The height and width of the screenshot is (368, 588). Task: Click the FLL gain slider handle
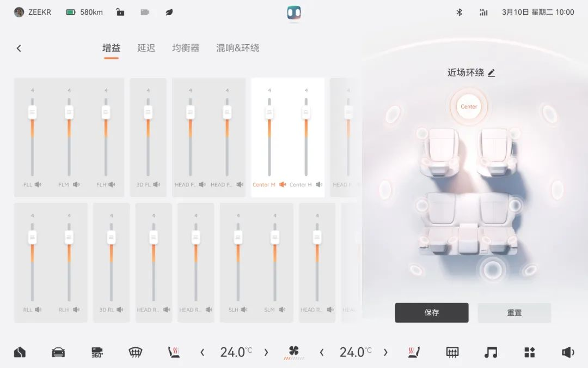(x=32, y=112)
